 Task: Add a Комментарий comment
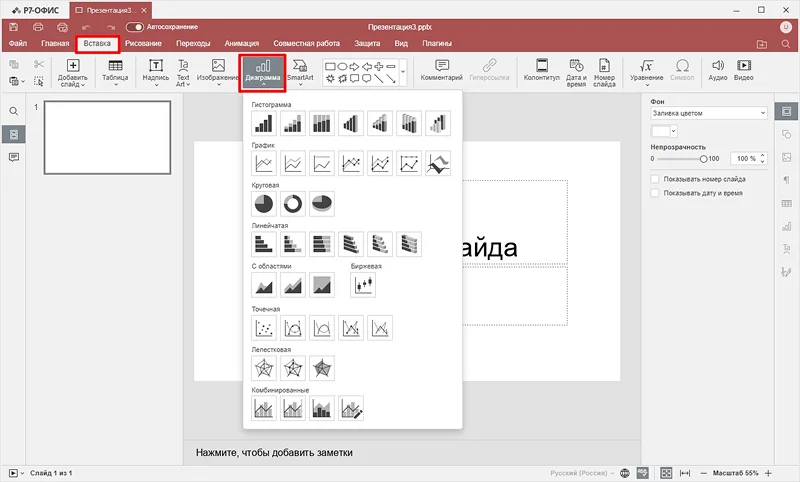click(442, 70)
